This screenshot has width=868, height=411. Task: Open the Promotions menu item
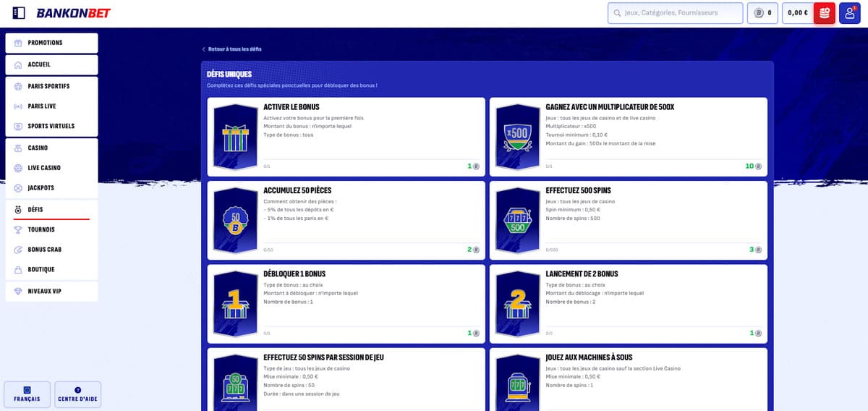[x=51, y=43]
